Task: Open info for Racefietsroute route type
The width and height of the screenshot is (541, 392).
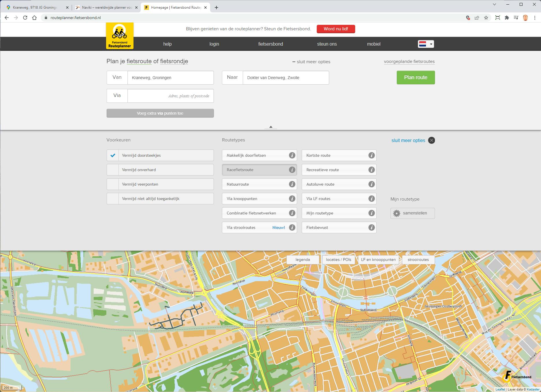Action: pyautogui.click(x=292, y=170)
